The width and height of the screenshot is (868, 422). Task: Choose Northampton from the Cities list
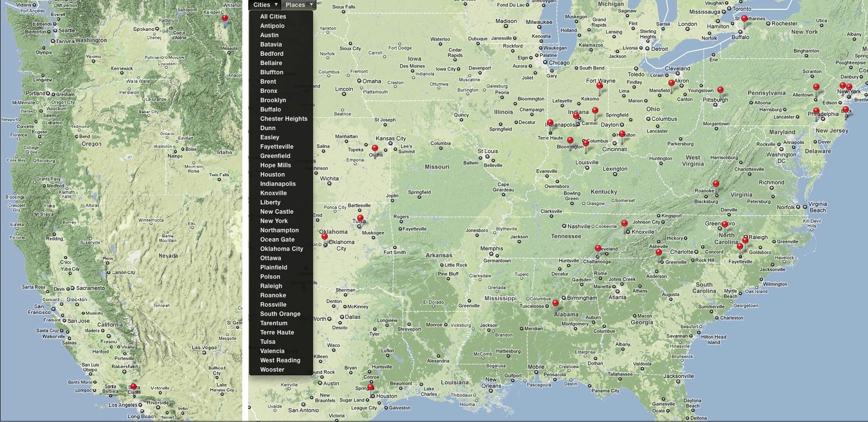tap(279, 230)
